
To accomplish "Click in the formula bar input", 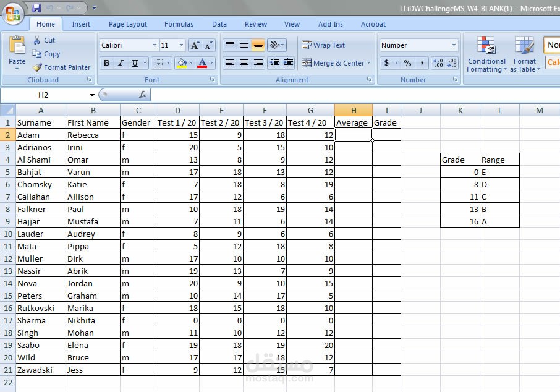I will point(355,95).
